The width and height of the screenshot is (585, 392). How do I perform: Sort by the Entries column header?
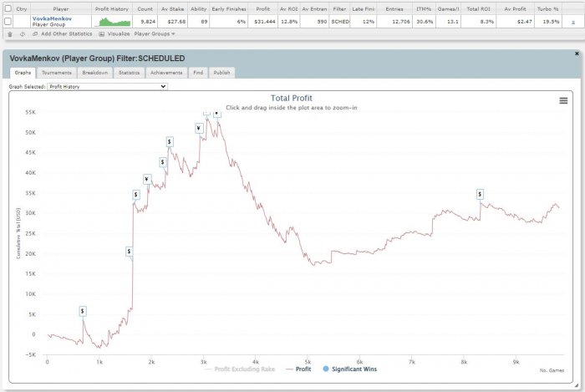click(394, 9)
